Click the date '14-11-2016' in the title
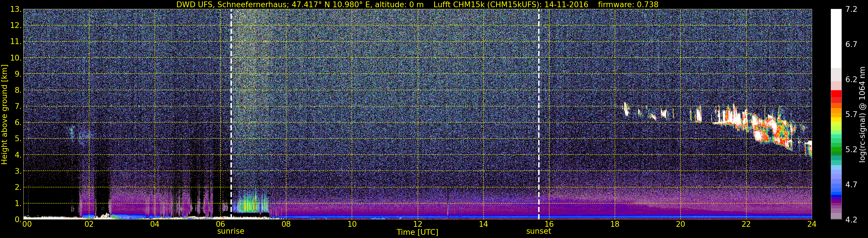868x238 pixels. click(x=566, y=4)
